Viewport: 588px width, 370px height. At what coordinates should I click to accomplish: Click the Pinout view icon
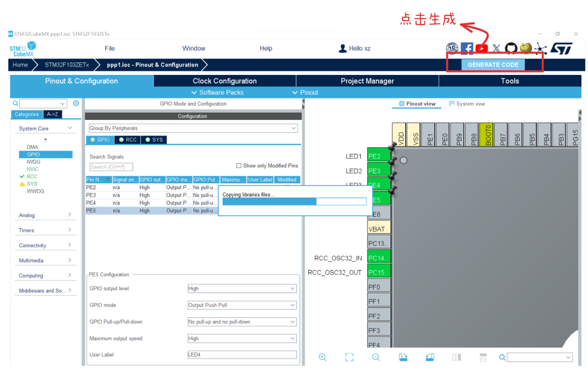click(402, 104)
